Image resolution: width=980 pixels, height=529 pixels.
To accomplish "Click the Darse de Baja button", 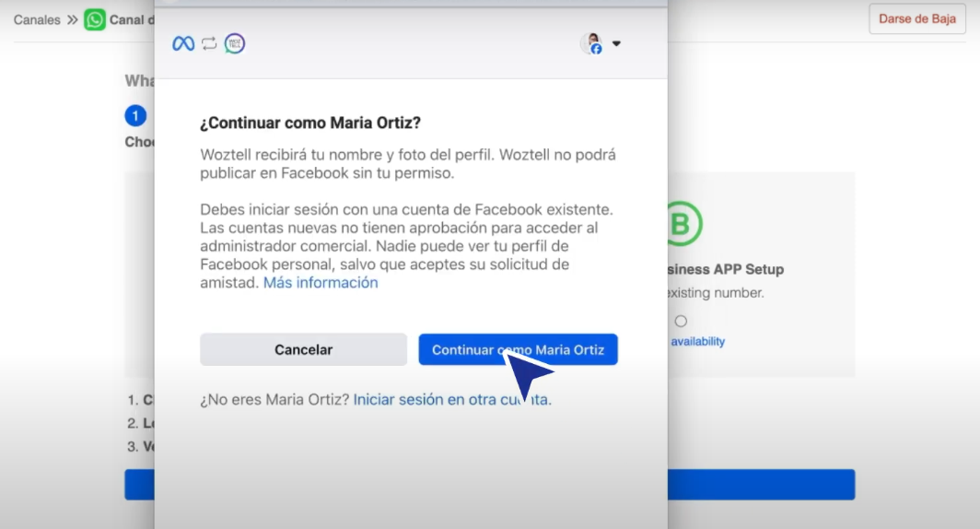I will tap(916, 18).
